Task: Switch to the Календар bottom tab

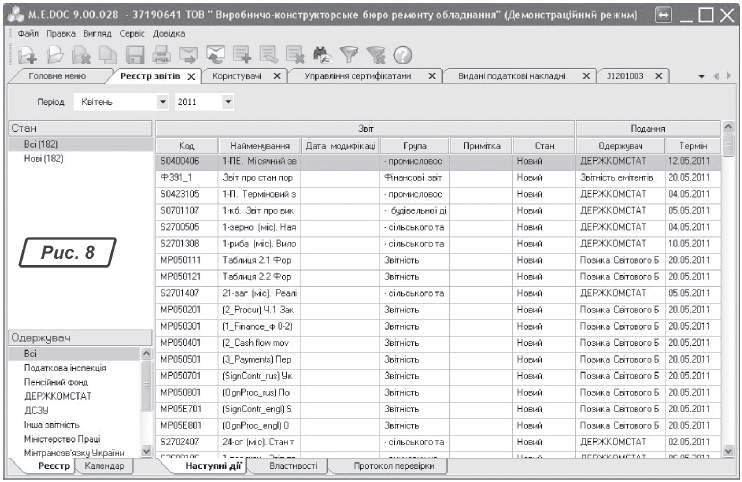Action: (x=104, y=465)
